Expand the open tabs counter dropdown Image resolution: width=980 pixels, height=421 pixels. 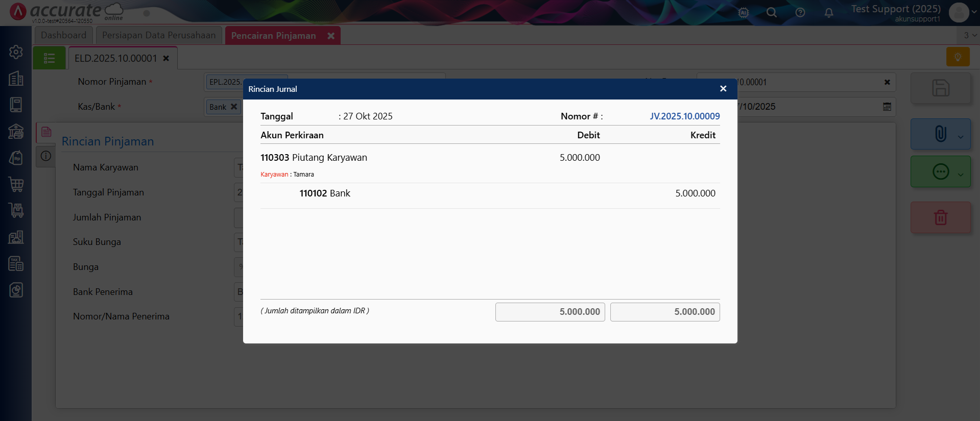[969, 35]
